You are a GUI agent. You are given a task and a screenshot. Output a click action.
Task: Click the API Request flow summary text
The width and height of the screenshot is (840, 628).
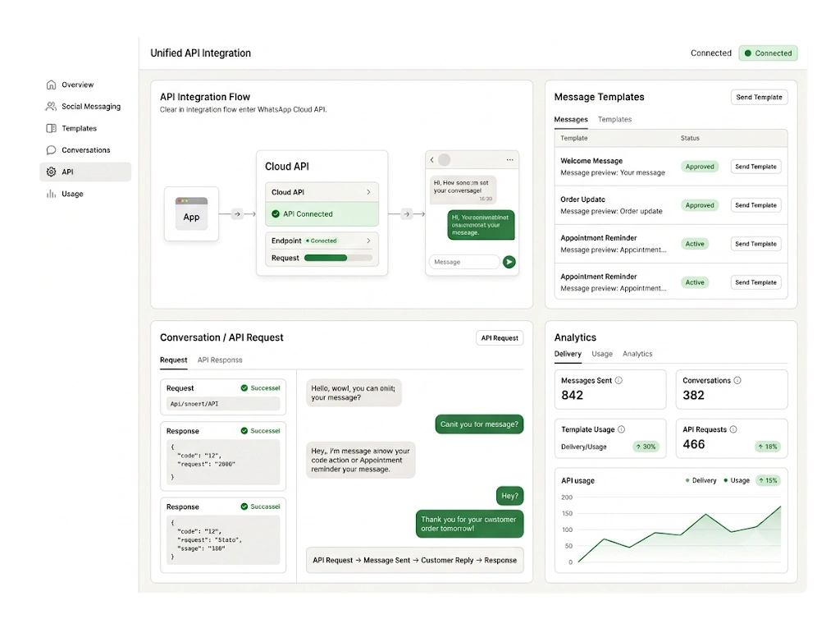coord(414,560)
